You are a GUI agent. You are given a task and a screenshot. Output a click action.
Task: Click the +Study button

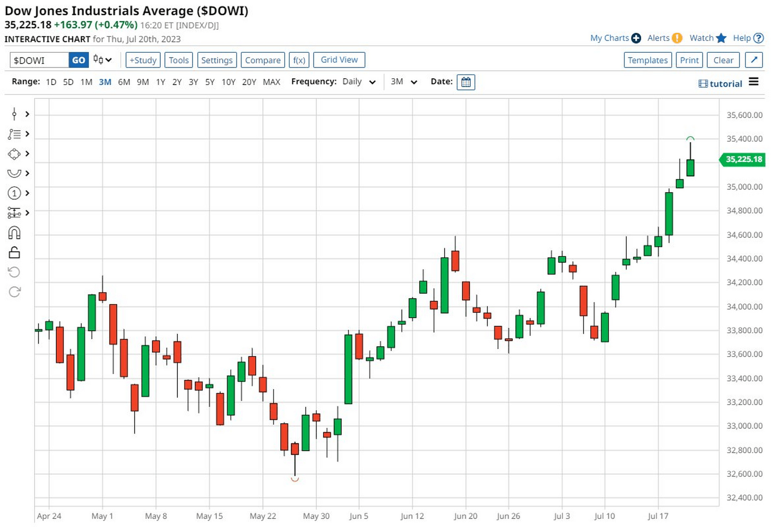(x=143, y=60)
